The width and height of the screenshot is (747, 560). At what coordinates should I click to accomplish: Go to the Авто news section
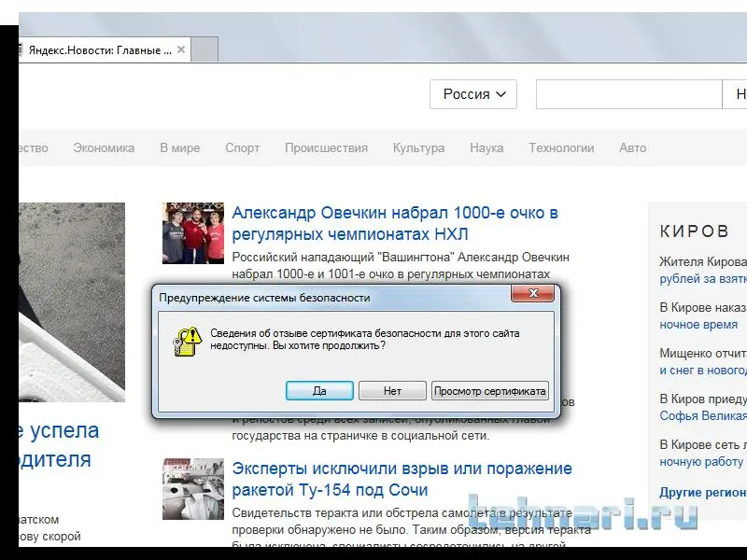[x=633, y=148]
